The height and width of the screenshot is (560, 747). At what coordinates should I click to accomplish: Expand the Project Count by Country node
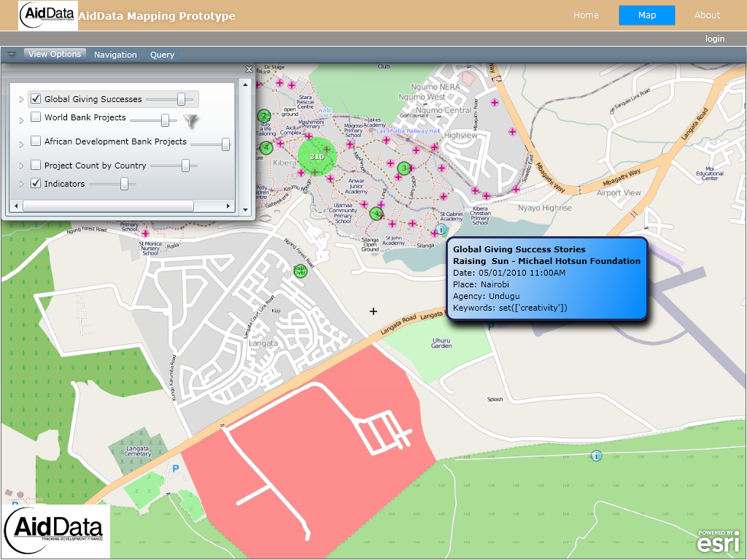(21, 166)
